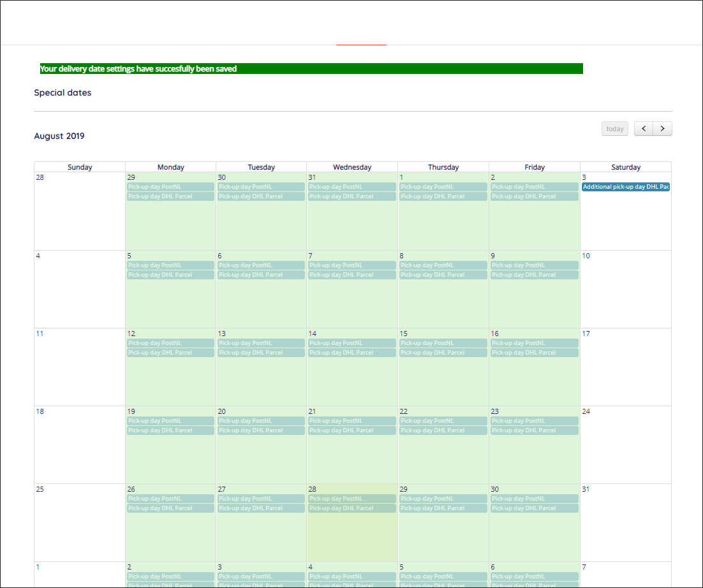This screenshot has height=588, width=703.
Task: Select Pick-up day PostNL on Friday September 6
Action: (535, 577)
